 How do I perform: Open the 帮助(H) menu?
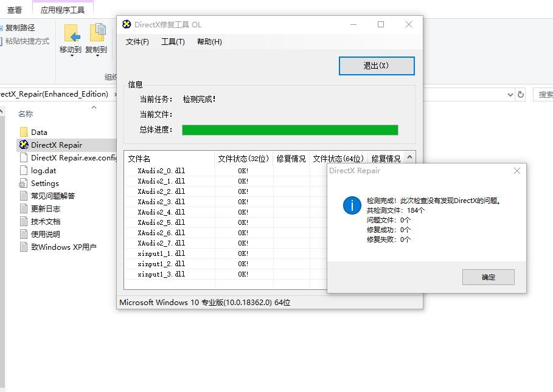pos(209,42)
